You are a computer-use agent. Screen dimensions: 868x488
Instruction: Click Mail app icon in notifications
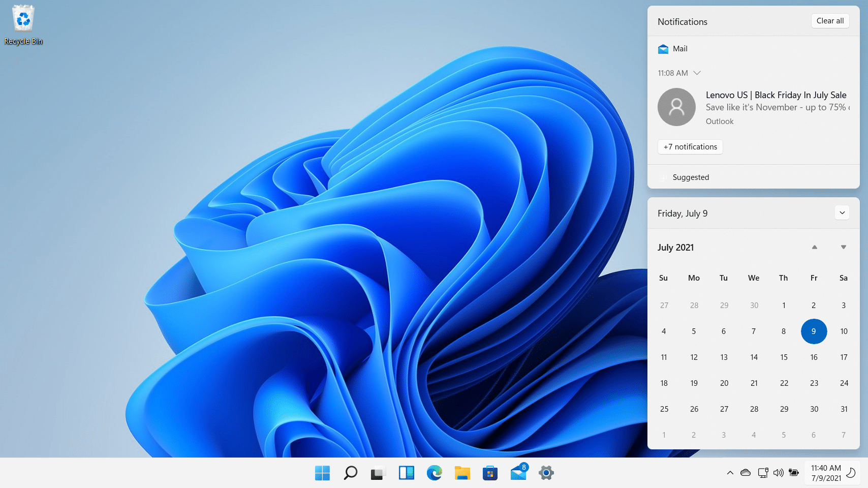point(663,49)
